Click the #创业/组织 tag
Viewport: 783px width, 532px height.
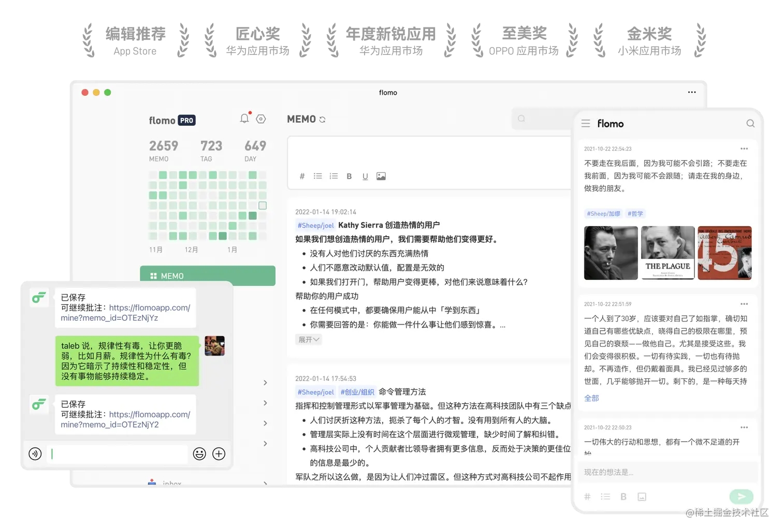pyautogui.click(x=357, y=392)
